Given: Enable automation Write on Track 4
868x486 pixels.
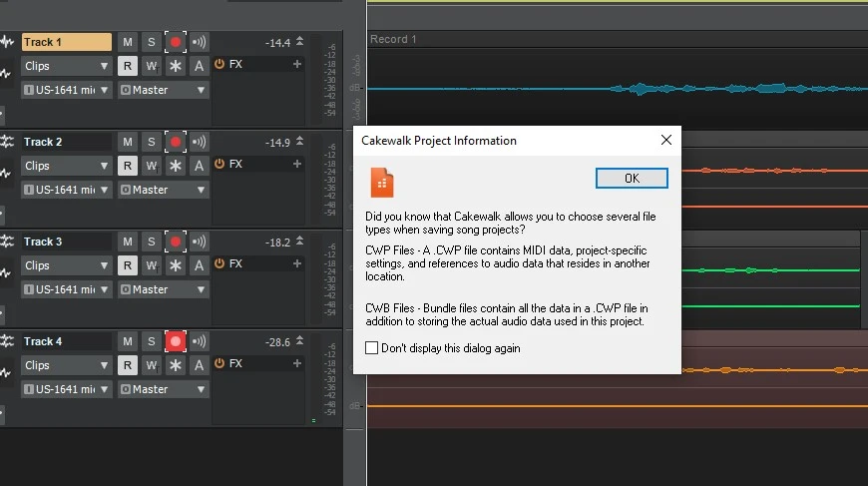Looking at the screenshot, I should (x=152, y=365).
